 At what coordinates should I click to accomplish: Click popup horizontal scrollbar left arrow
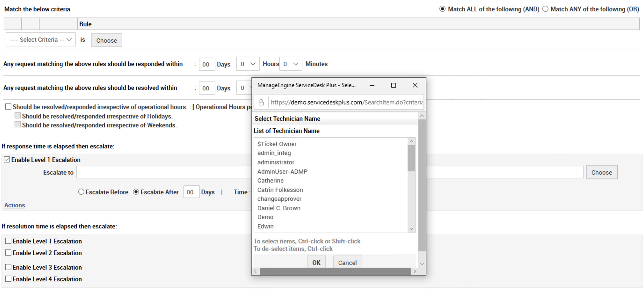pyautogui.click(x=256, y=272)
